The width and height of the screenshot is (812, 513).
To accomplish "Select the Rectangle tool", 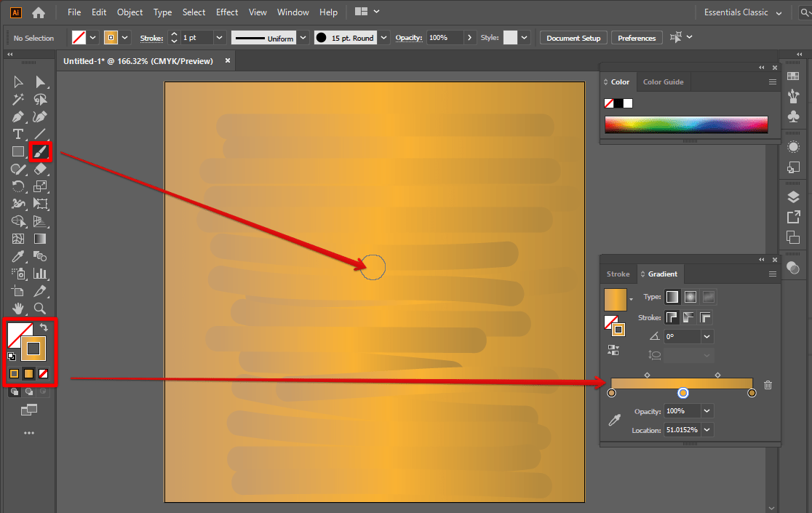I will coord(17,151).
